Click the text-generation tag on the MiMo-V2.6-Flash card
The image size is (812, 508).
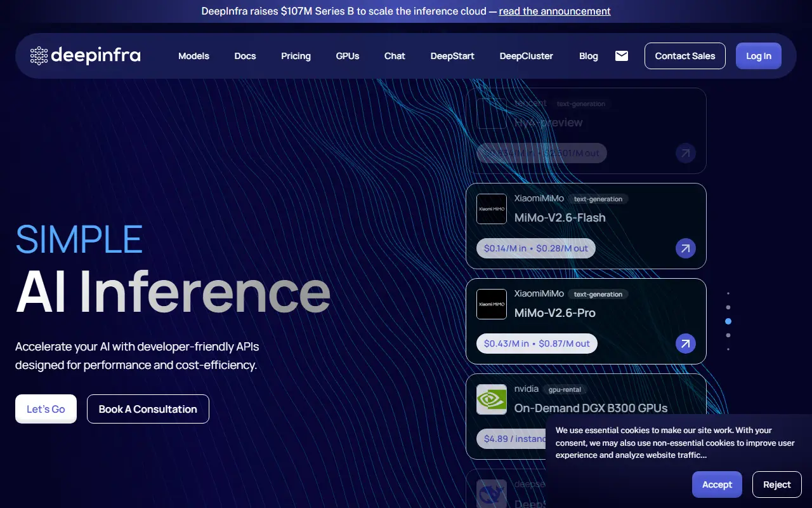coord(598,199)
